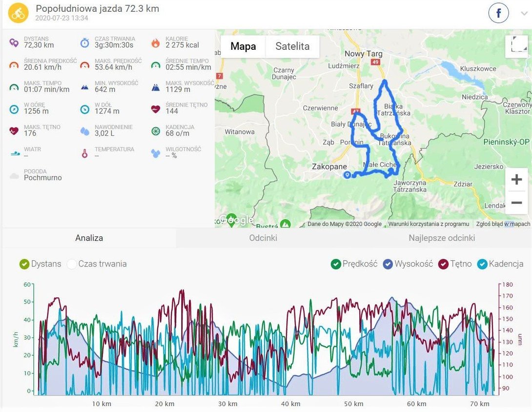Click the Średnia prędkość gauge icon

14,65
